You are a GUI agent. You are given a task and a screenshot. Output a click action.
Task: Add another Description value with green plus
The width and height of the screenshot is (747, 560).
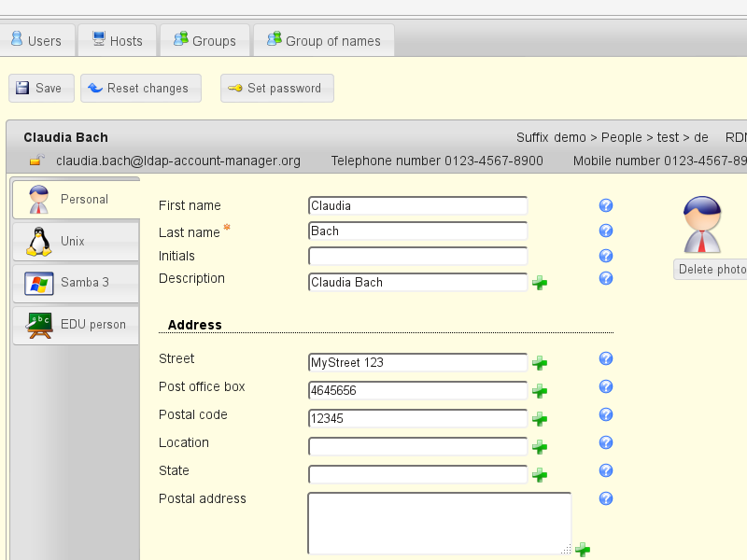[539, 283]
